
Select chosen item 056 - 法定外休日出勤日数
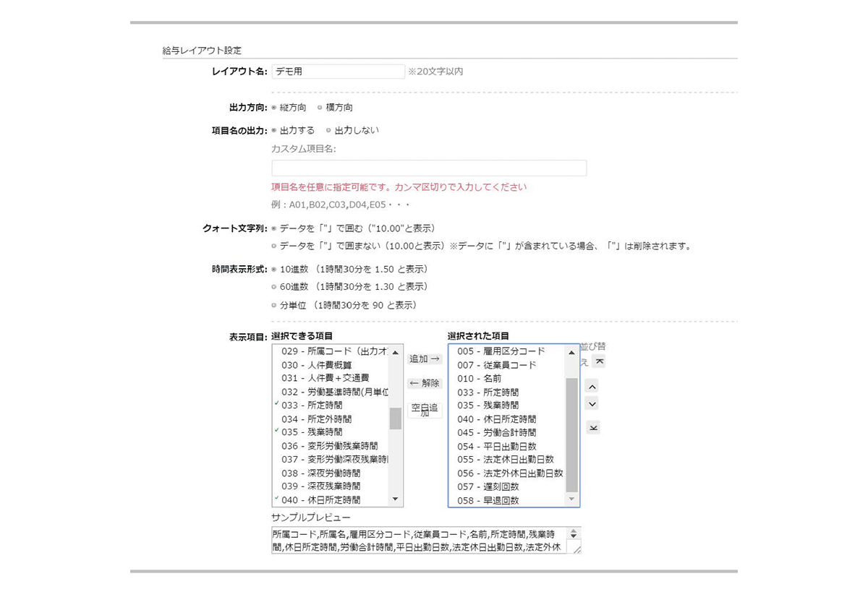[x=508, y=473]
